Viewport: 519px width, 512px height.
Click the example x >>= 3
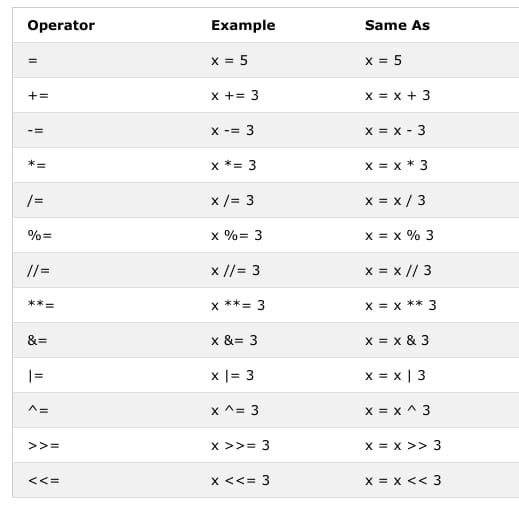pos(240,445)
